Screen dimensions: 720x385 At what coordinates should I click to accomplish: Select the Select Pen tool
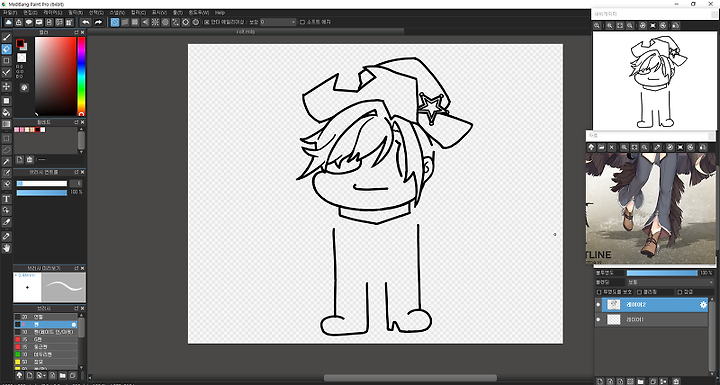6,173
